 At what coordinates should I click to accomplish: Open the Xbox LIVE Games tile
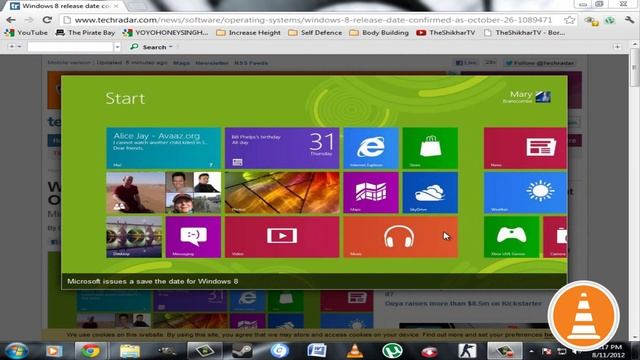pyautogui.click(x=511, y=237)
